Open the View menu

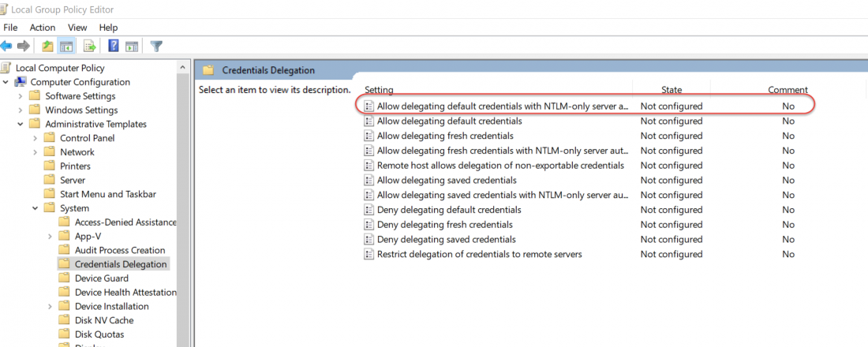pos(77,27)
